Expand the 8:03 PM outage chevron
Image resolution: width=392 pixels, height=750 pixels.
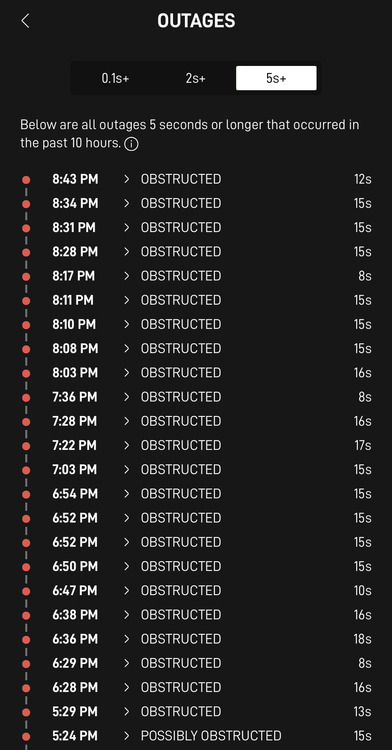click(x=127, y=373)
